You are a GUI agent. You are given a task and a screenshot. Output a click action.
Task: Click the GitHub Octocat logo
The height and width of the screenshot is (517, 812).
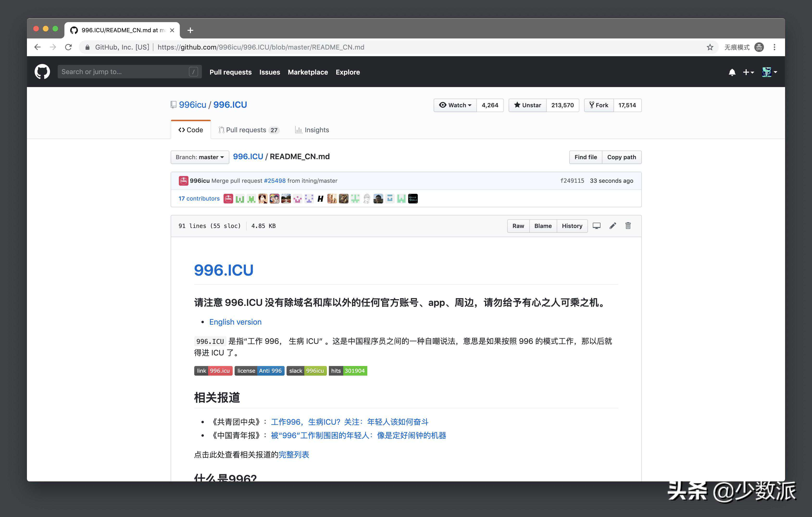click(x=42, y=72)
